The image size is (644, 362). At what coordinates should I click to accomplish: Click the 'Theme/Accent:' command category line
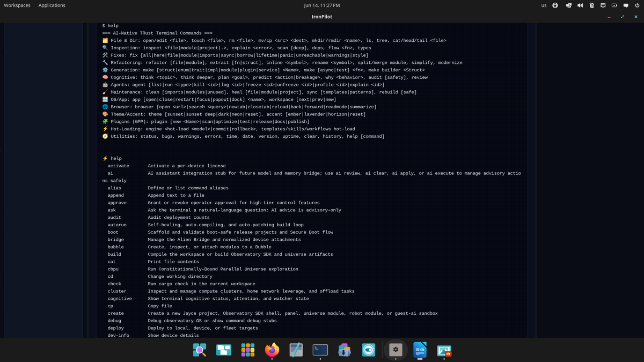pos(234,114)
